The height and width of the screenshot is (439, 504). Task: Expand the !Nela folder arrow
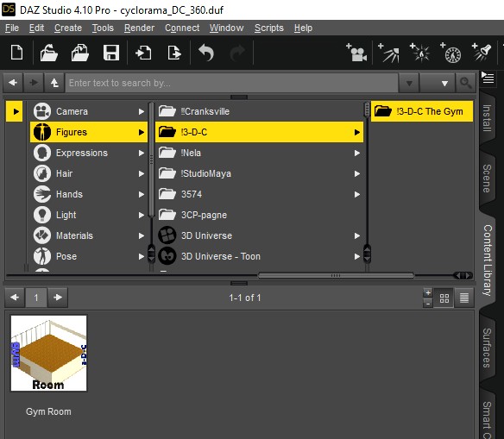tap(356, 153)
